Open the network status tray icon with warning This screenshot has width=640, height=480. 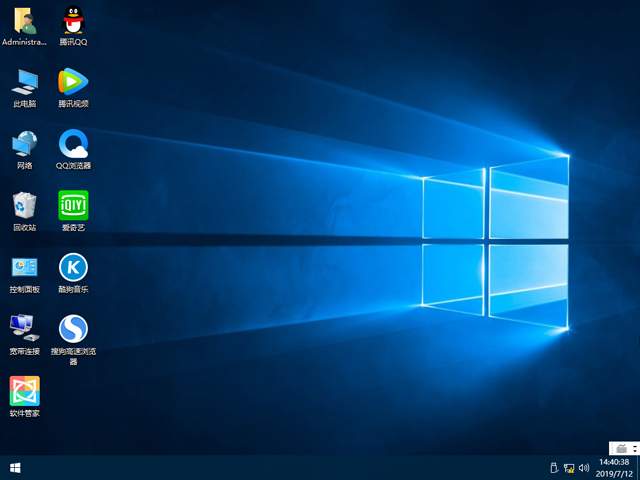[569, 467]
